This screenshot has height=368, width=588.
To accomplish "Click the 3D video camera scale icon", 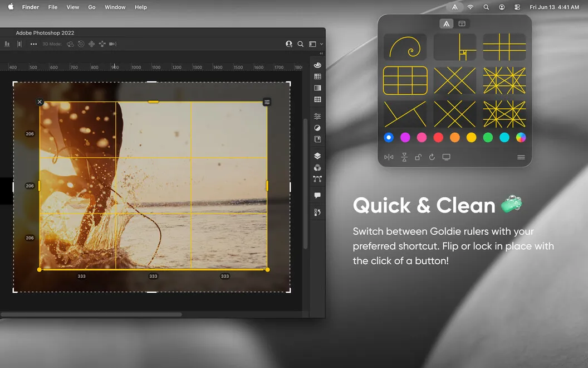I will 112,44.
